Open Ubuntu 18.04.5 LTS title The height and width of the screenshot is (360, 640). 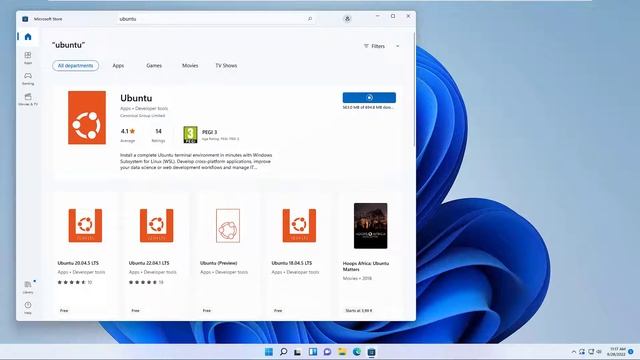tap(292, 263)
